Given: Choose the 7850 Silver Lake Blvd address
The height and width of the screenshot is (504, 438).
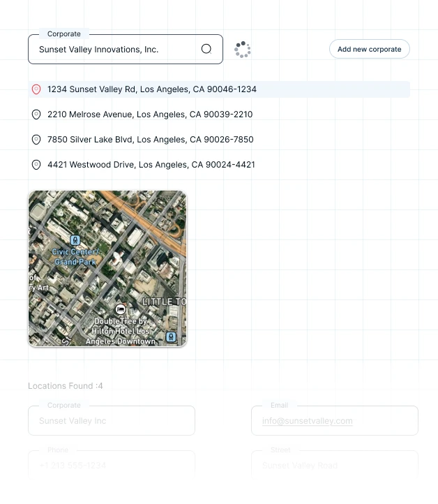Looking at the screenshot, I should (150, 140).
